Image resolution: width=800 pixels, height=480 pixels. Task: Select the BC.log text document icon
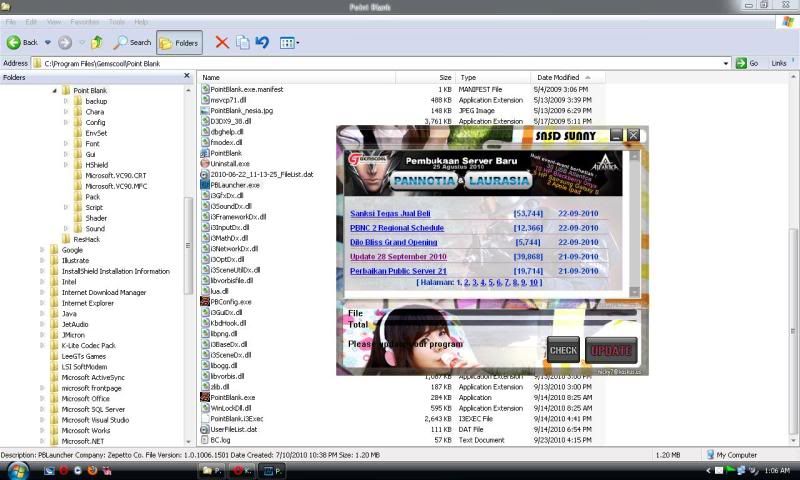coord(205,440)
